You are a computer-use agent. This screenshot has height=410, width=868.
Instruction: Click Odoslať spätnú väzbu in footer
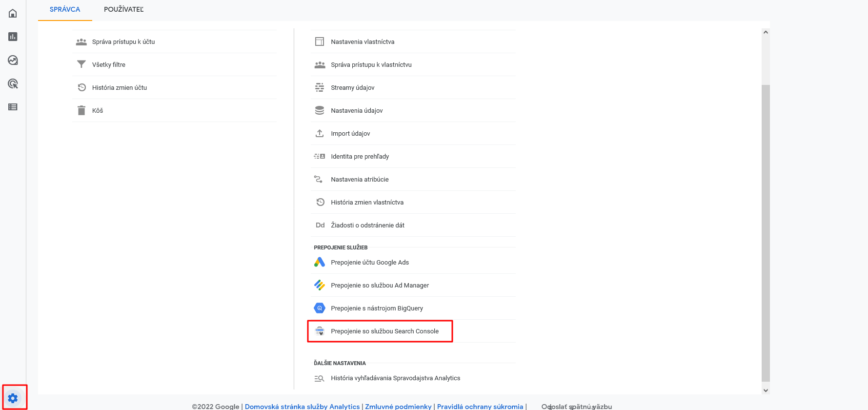click(x=576, y=406)
